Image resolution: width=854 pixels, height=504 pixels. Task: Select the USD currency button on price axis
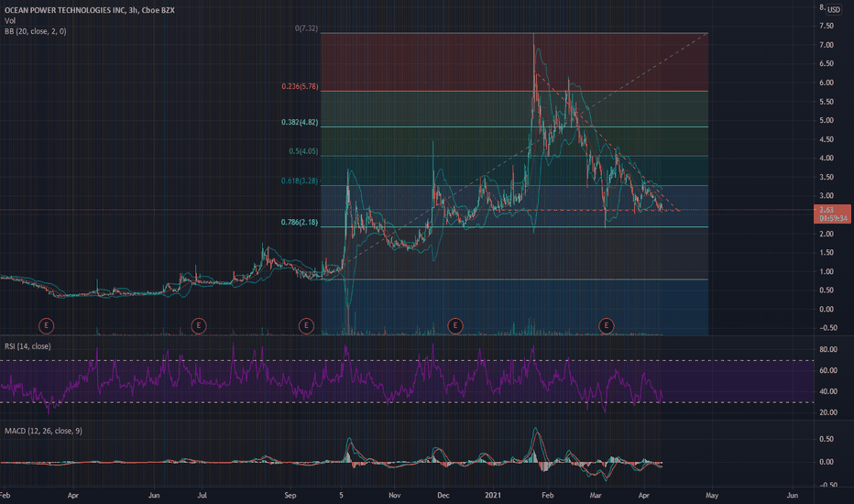(834, 9)
